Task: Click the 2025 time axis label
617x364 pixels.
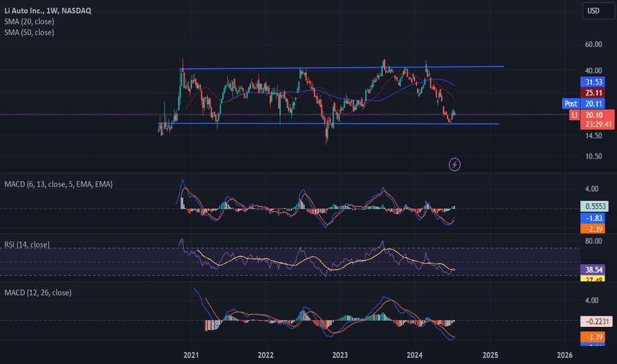Action: pyautogui.click(x=491, y=355)
